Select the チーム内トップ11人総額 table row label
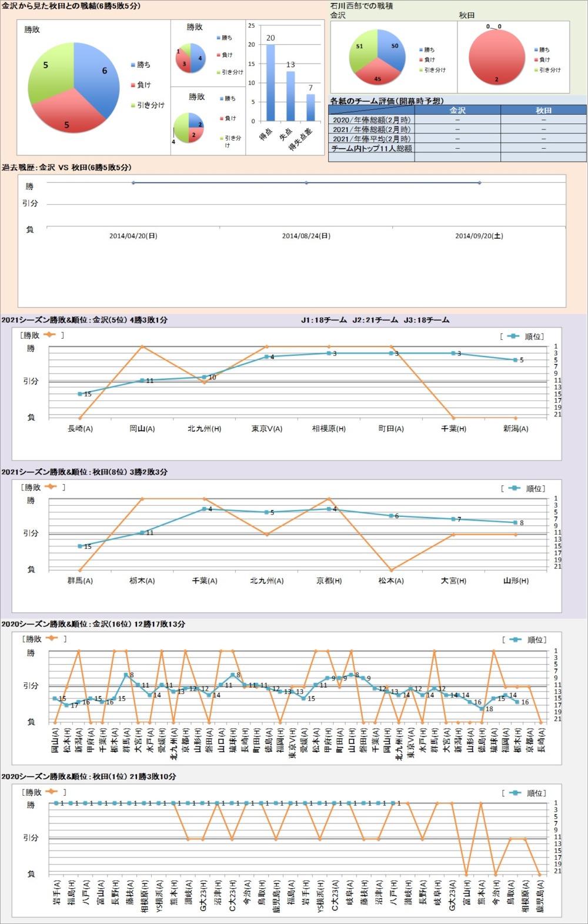 coord(371,148)
